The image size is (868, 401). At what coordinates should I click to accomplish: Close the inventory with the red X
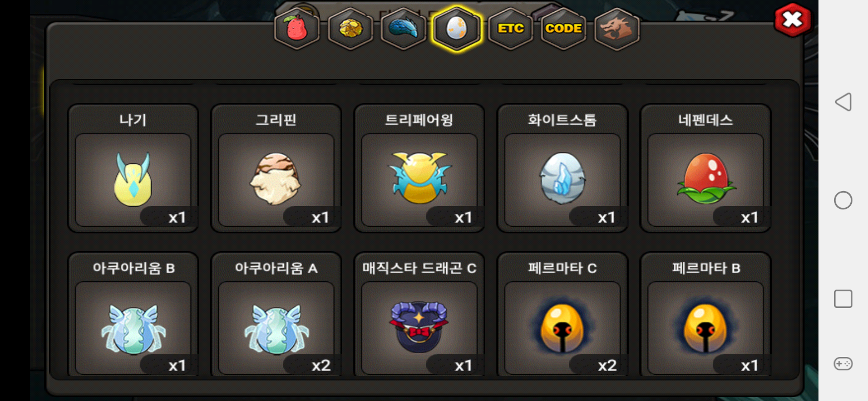(x=792, y=20)
